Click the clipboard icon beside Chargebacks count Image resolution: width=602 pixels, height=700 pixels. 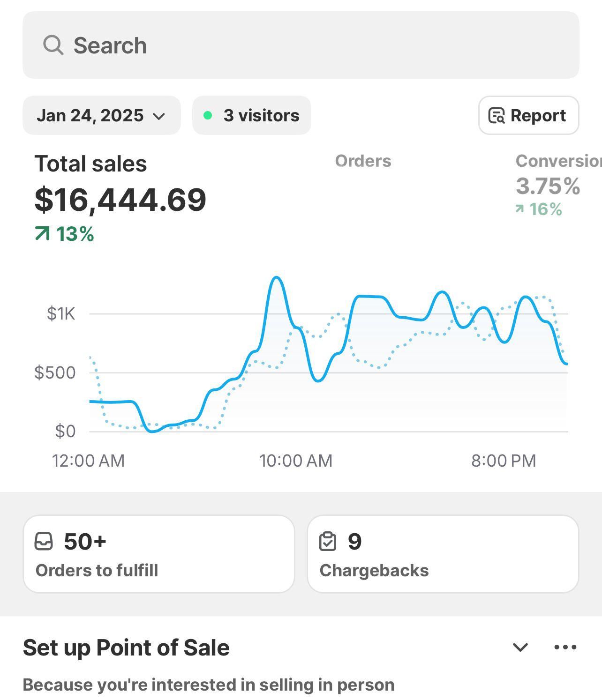point(328,541)
